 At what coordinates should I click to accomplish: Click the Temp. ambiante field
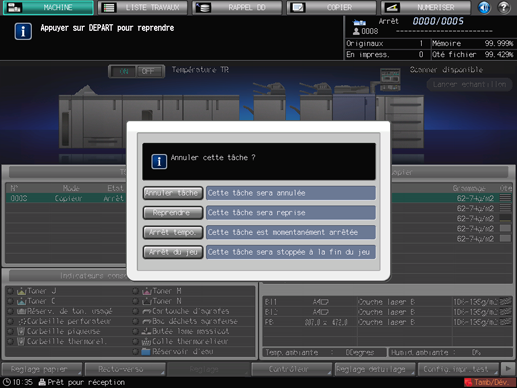pyautogui.click(x=324, y=352)
